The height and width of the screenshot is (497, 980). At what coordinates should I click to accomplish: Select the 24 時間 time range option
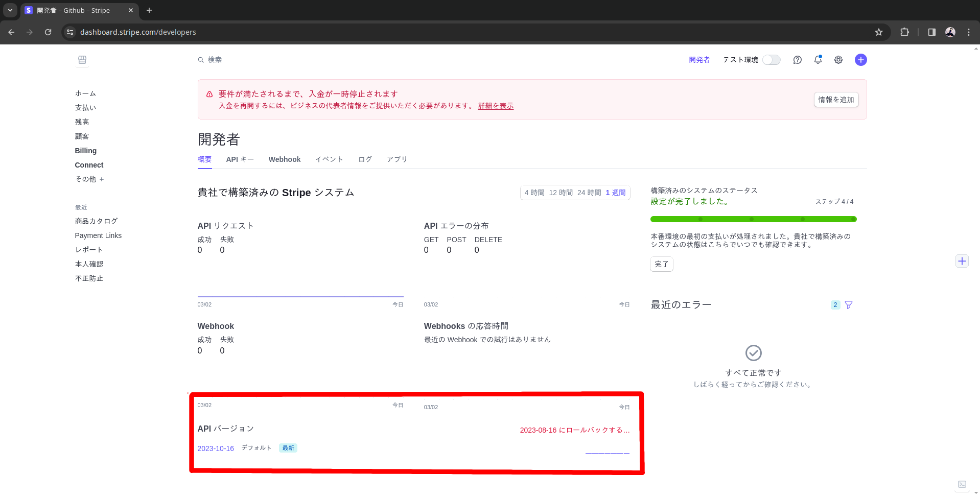(589, 193)
